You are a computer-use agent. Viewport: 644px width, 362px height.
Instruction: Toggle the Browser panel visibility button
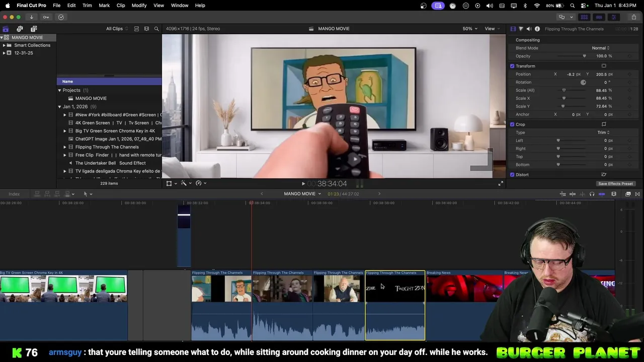coord(584,17)
